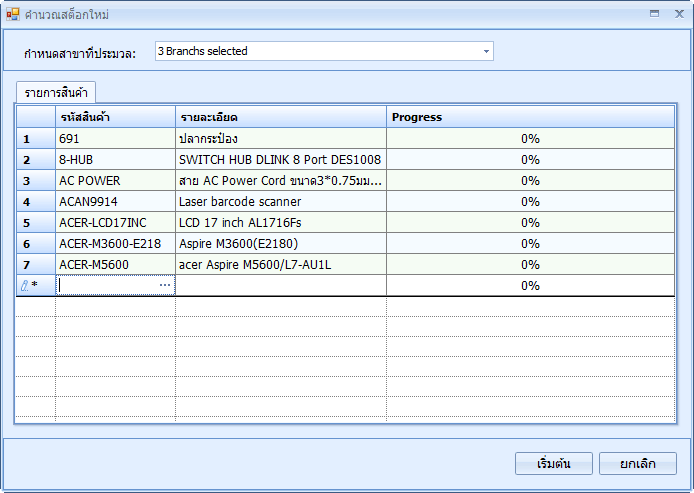Click progress bar of ACER-M5600 row
694x493 pixels.
[530, 265]
